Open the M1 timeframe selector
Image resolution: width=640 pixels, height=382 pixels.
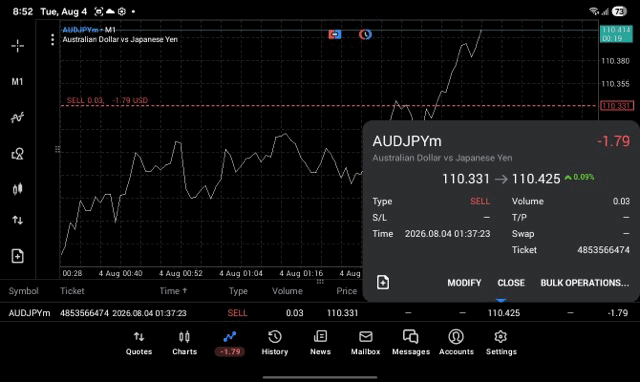point(17,82)
